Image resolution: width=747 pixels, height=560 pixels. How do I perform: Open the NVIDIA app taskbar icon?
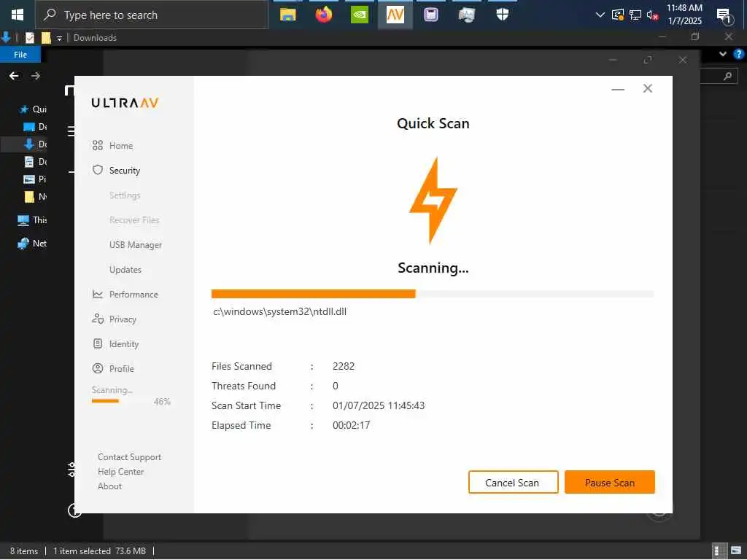(359, 15)
